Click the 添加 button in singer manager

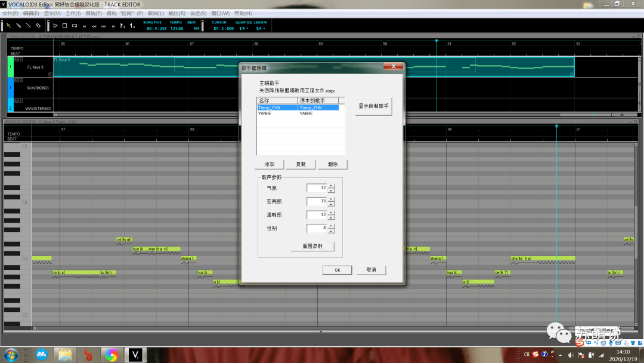pyautogui.click(x=270, y=164)
